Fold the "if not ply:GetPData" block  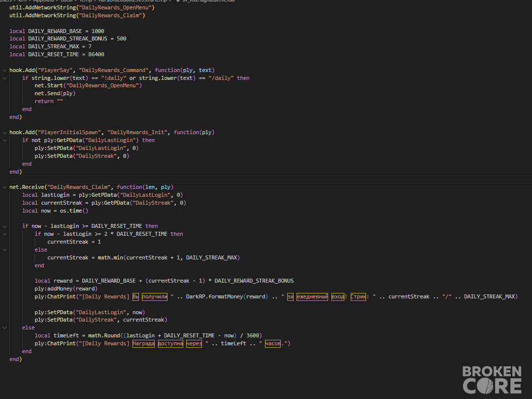click(x=4, y=140)
